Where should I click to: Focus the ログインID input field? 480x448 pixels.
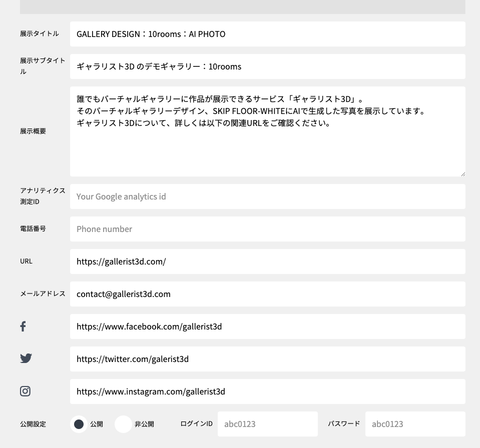tap(268, 424)
